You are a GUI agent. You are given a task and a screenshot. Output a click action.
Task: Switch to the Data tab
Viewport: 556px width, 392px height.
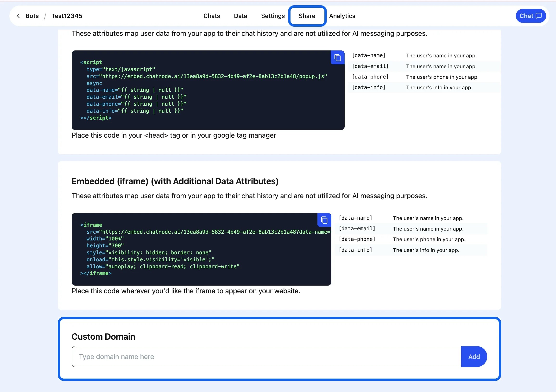coord(240,16)
